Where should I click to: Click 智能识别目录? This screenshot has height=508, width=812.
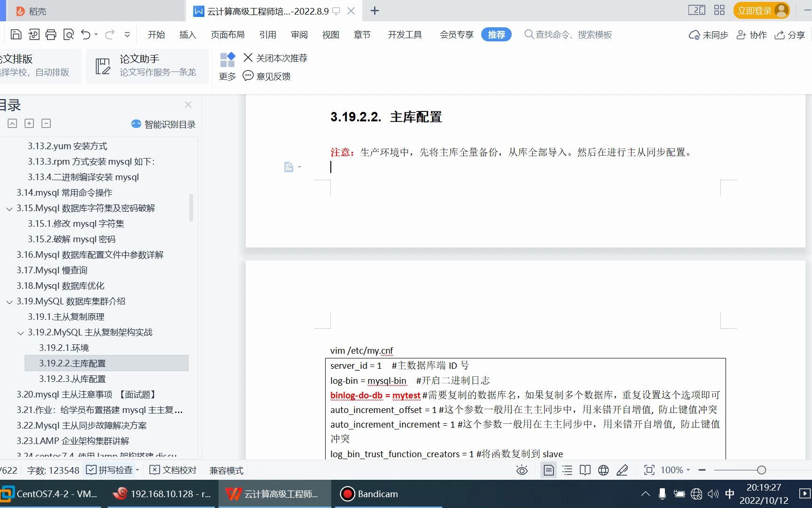pos(164,124)
